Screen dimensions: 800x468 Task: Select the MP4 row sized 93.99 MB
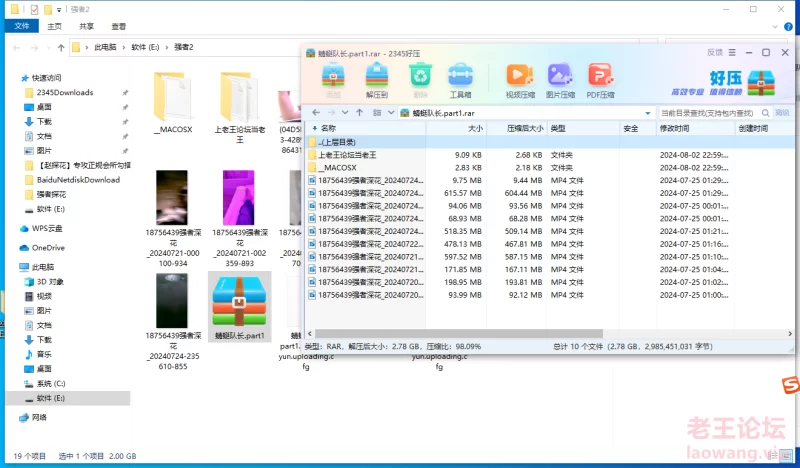point(549,295)
